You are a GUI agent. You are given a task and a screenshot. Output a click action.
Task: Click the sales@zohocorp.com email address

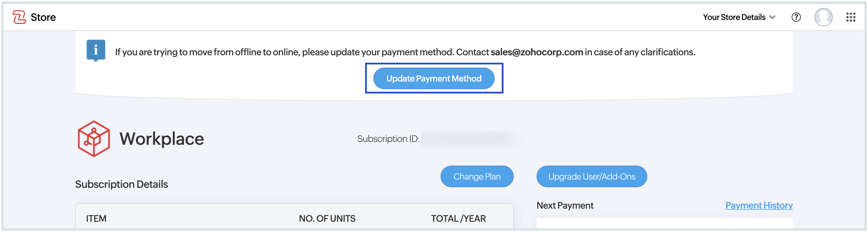click(x=537, y=52)
